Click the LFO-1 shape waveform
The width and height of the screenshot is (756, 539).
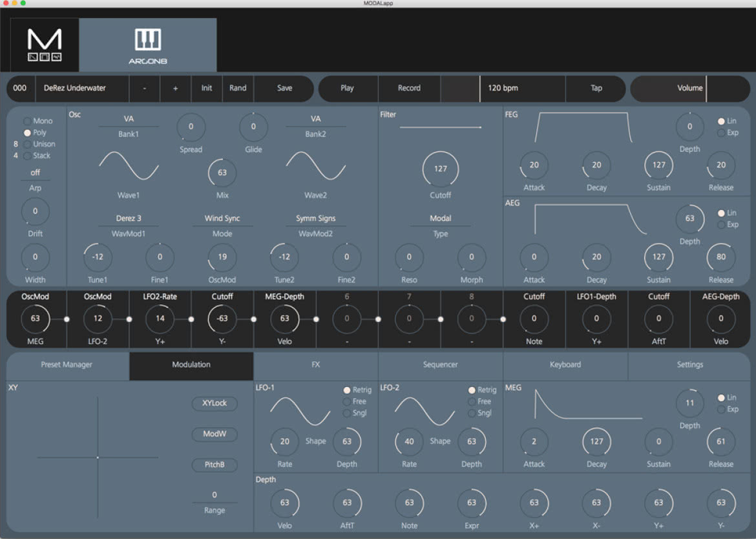pyautogui.click(x=300, y=411)
